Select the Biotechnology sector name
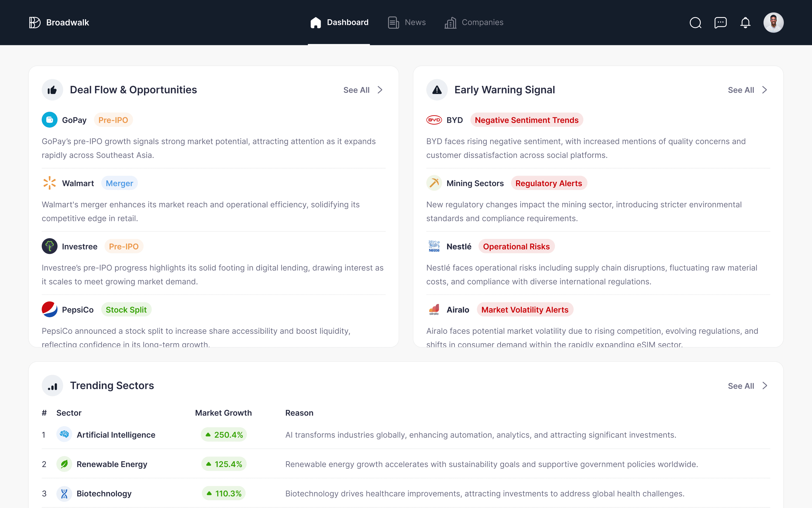Screen dimensions: 812x508 104,494
